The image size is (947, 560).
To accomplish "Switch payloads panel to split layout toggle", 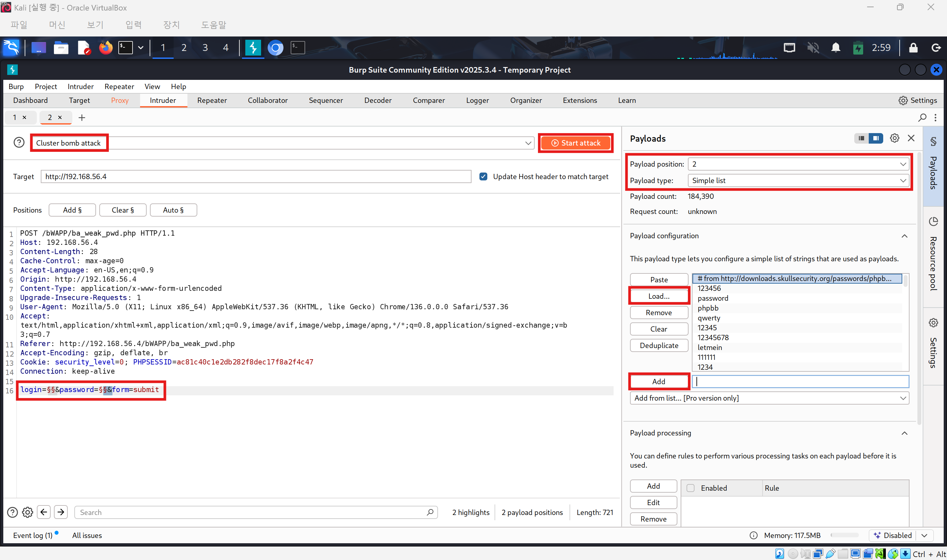I will (x=876, y=138).
